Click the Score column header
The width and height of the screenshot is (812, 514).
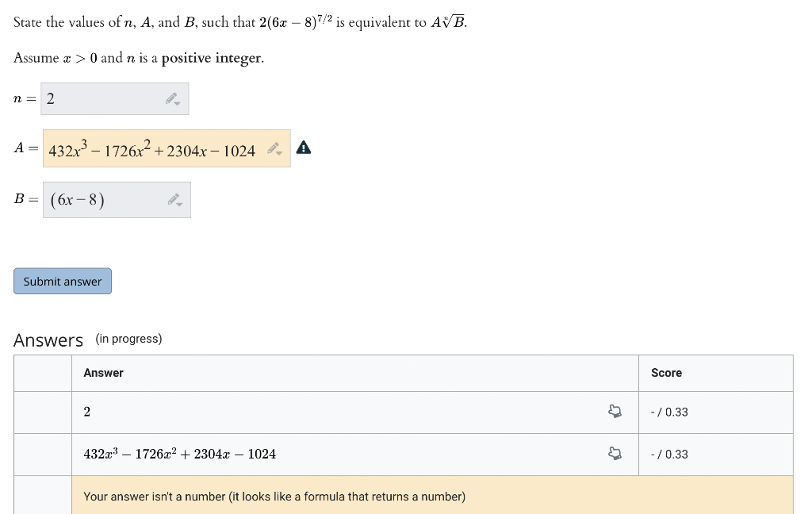(665, 373)
